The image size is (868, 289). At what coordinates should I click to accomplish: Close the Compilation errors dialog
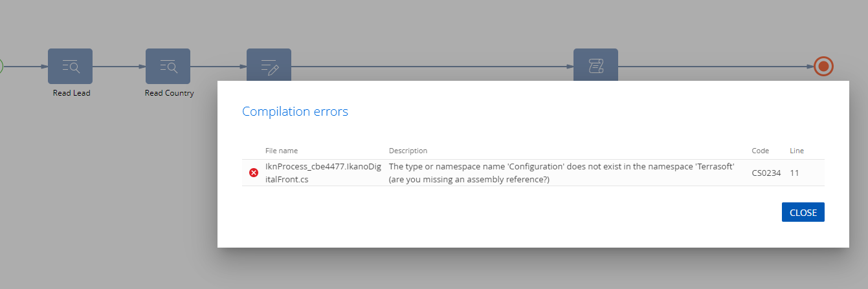coord(803,212)
